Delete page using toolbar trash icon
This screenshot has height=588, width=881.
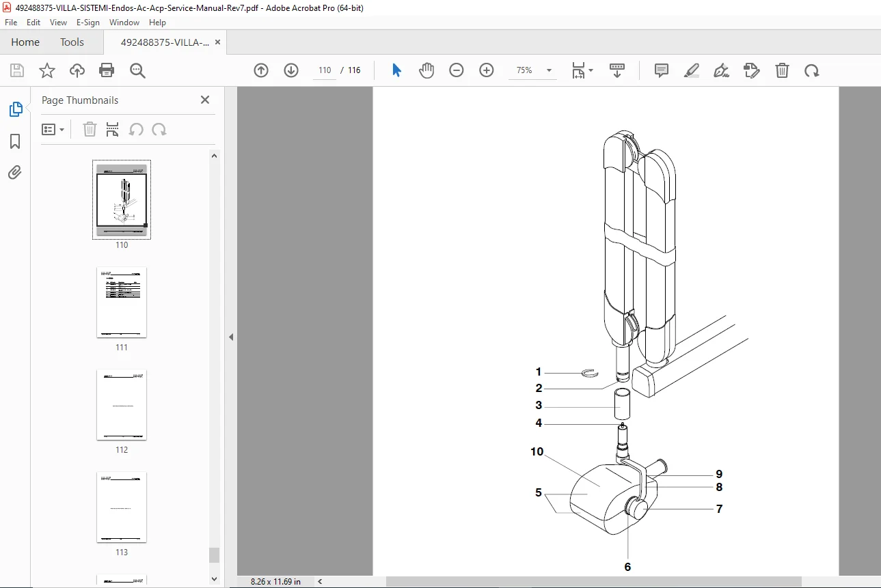[782, 70]
